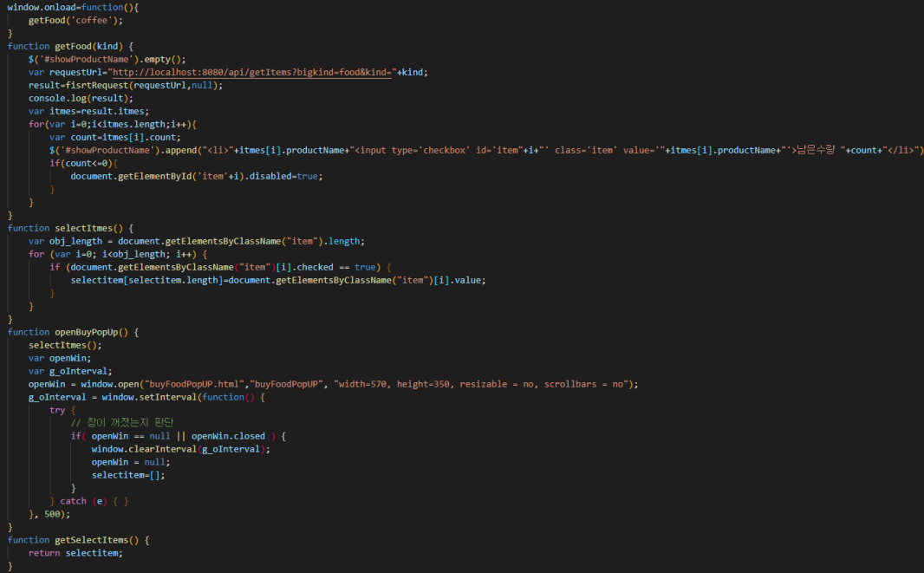The height and width of the screenshot is (573, 924).
Task: Click the 'function openBuyPopUp()' declaration
Action: pyautogui.click(x=73, y=332)
